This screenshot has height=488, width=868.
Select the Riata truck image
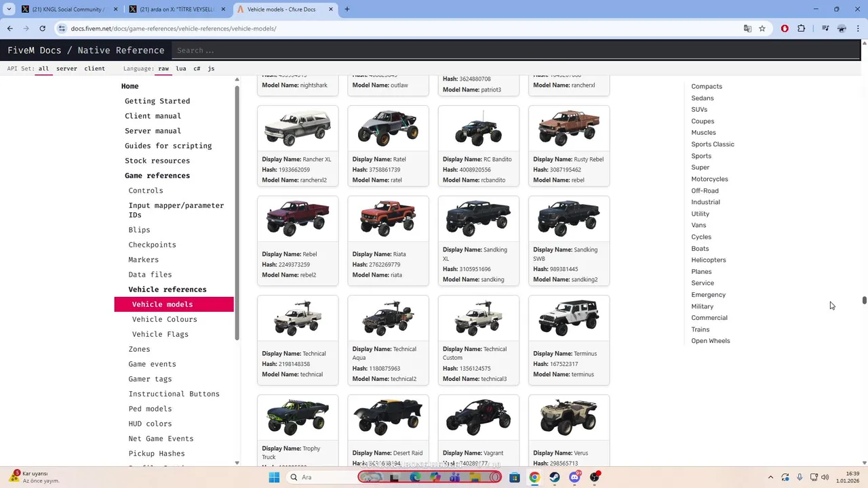388,218
